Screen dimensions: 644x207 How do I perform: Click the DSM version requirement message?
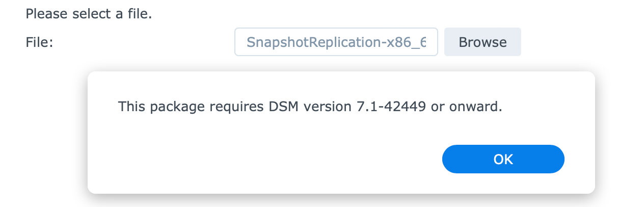pos(310,107)
